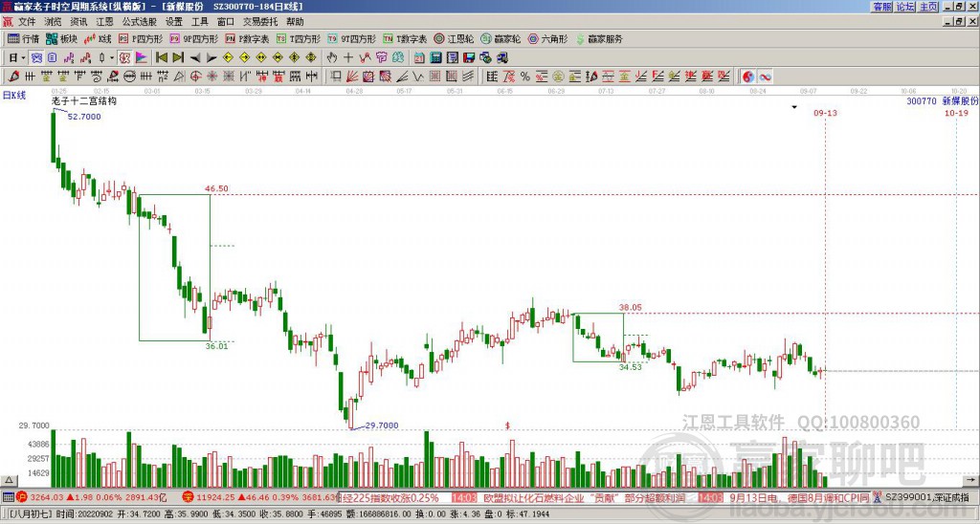The height and width of the screenshot is (524, 980).
Task: Open the P四方形 square tool
Action: point(142,38)
